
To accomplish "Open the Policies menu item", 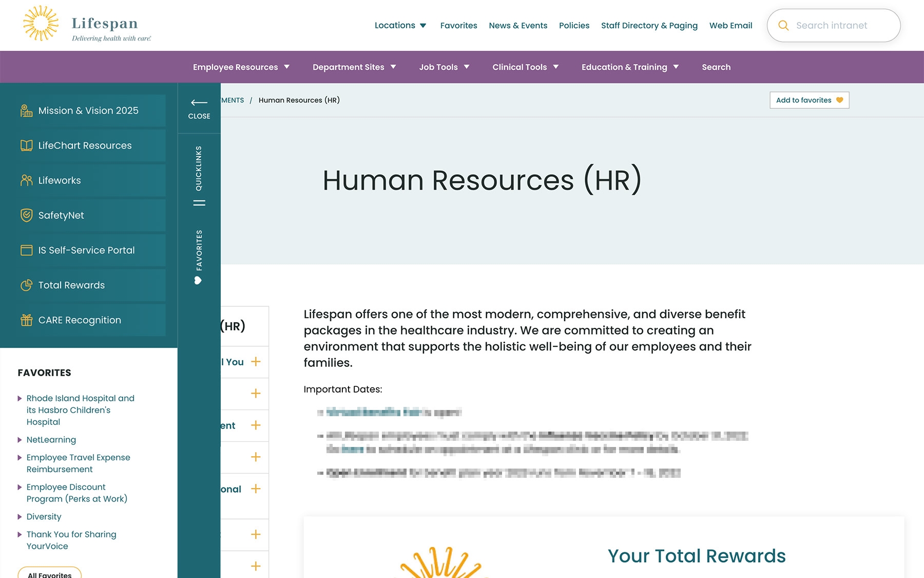I will (574, 25).
